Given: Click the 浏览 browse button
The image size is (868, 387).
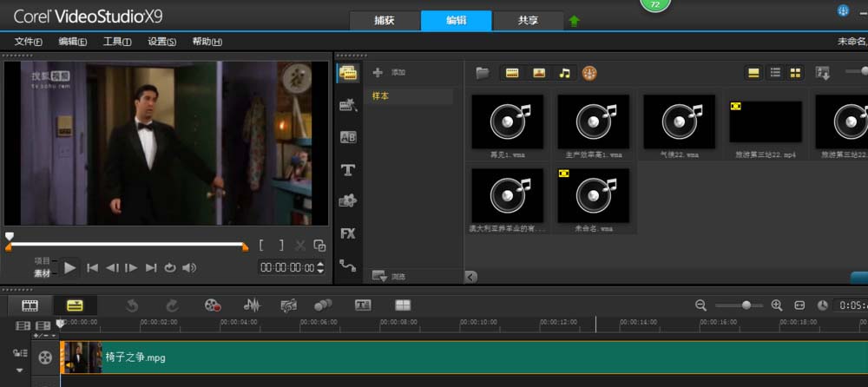Looking at the screenshot, I should click(x=389, y=276).
